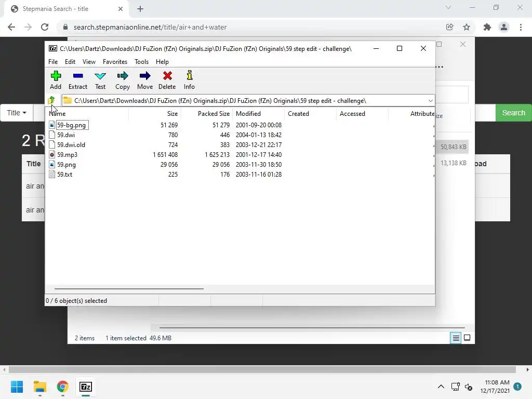Open File Explorer from the taskbar
The width and height of the screenshot is (532, 399).
pos(40,387)
